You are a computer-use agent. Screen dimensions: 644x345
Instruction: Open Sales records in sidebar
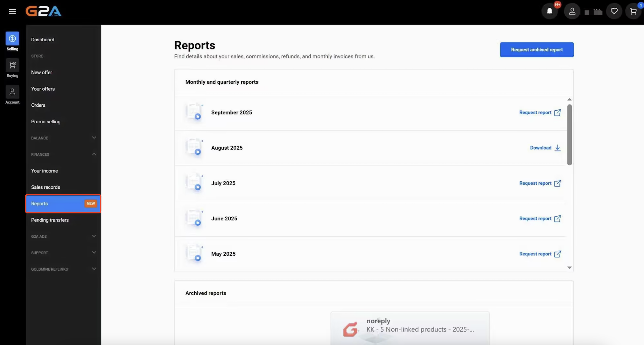point(45,187)
